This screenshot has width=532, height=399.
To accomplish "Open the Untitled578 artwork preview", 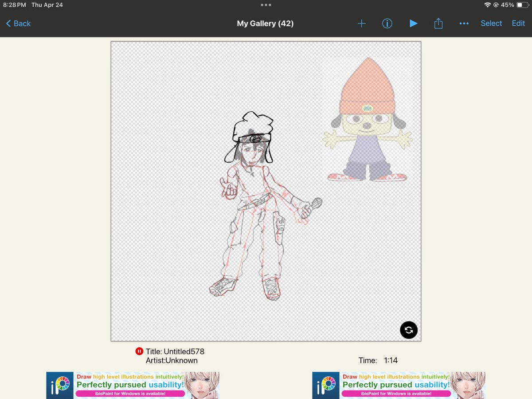I will coord(266,191).
